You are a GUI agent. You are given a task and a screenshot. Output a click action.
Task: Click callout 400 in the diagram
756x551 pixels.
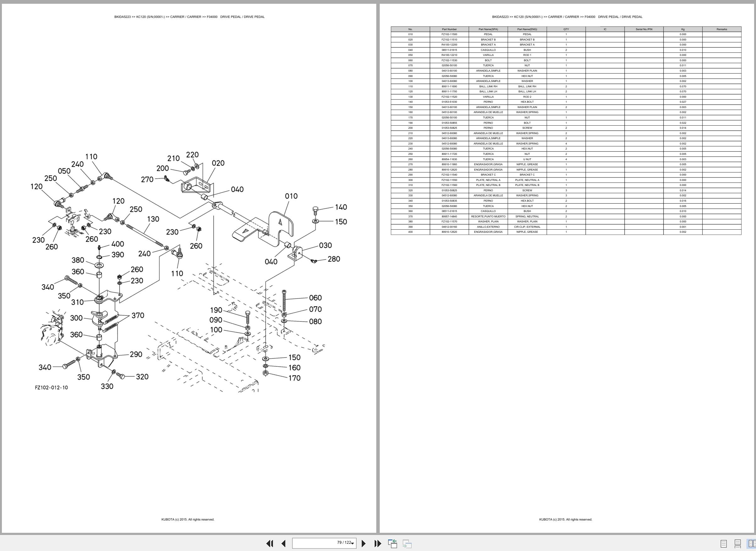[118, 244]
